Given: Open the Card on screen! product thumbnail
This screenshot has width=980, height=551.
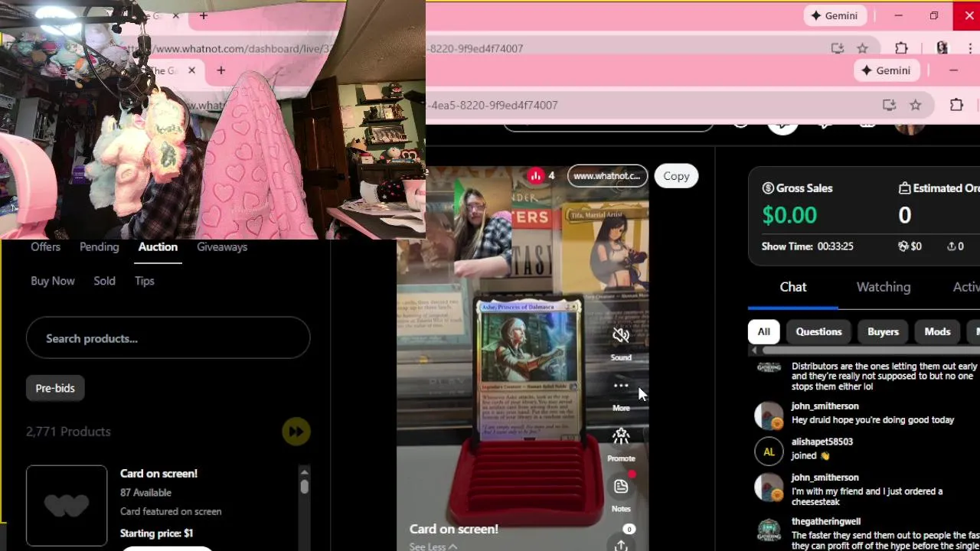Looking at the screenshot, I should pos(67,505).
